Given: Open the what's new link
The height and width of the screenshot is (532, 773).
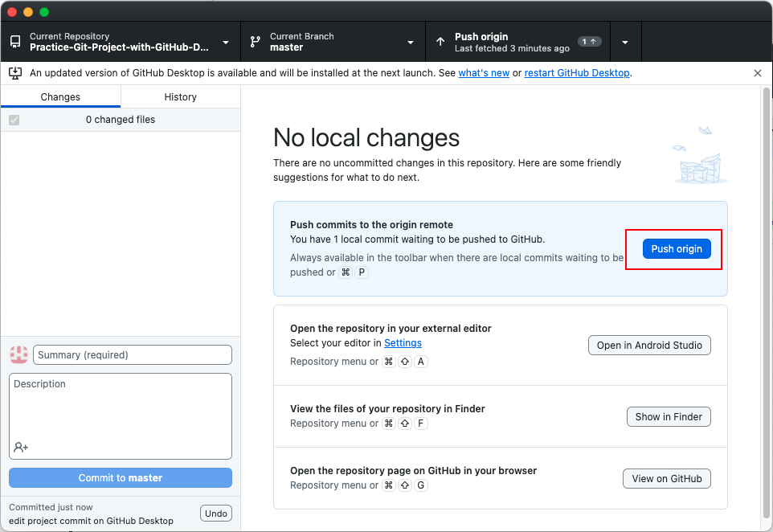Looking at the screenshot, I should [x=484, y=73].
